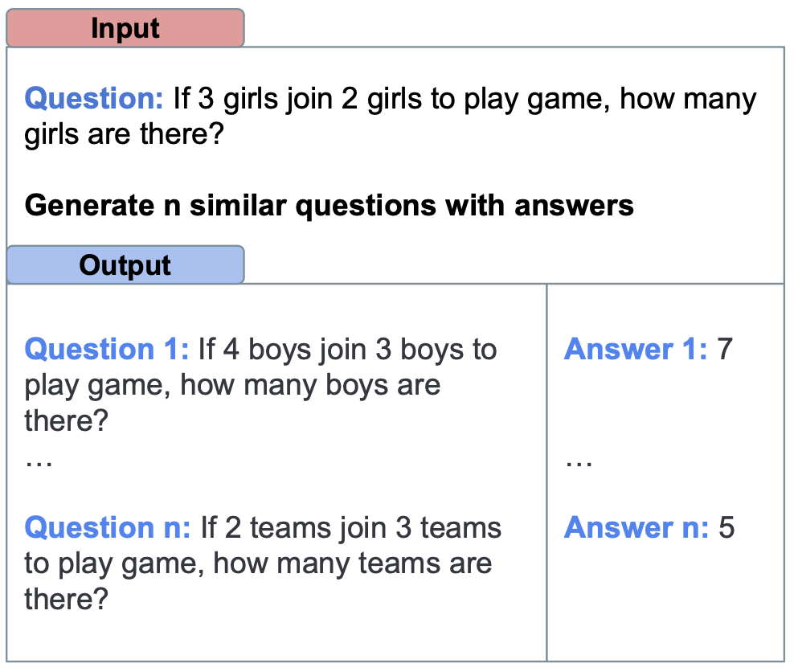Click the blue Output header tab
The width and height of the screenshot is (794, 672).
125,264
